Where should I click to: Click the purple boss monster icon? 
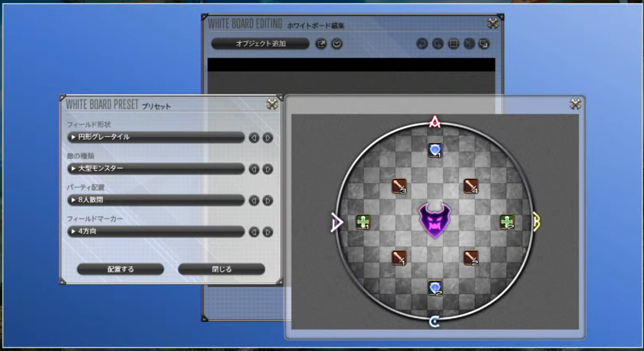pos(435,221)
